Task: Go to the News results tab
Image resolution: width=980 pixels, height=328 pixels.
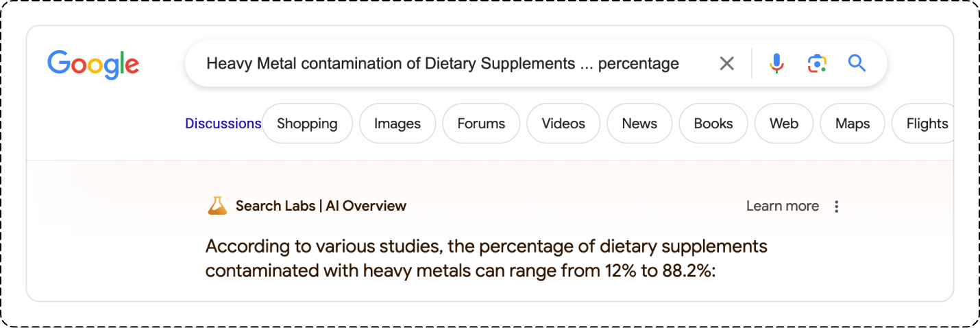Action: 639,124
